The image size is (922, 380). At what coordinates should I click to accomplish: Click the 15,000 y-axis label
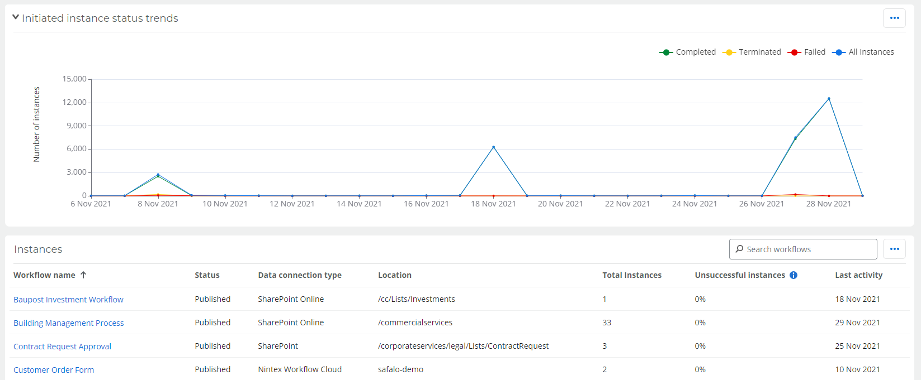pyautogui.click(x=74, y=79)
